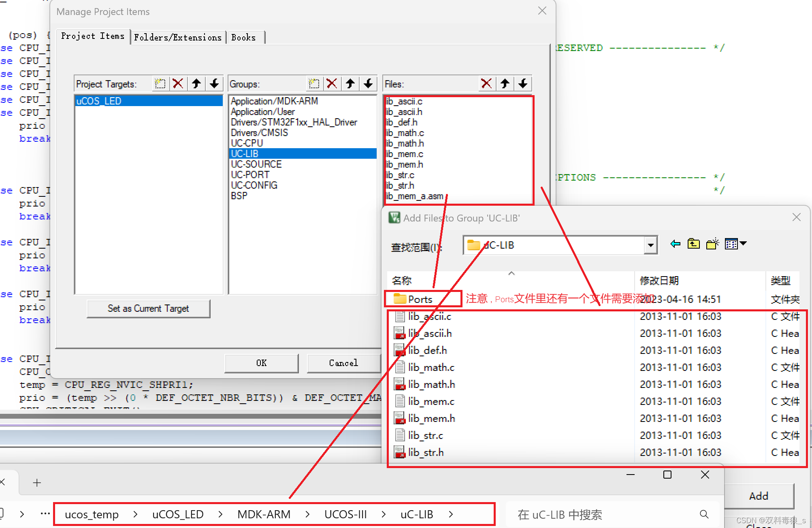812x528 pixels.
Task: Open the view menu icon
Action: pyautogui.click(x=735, y=244)
